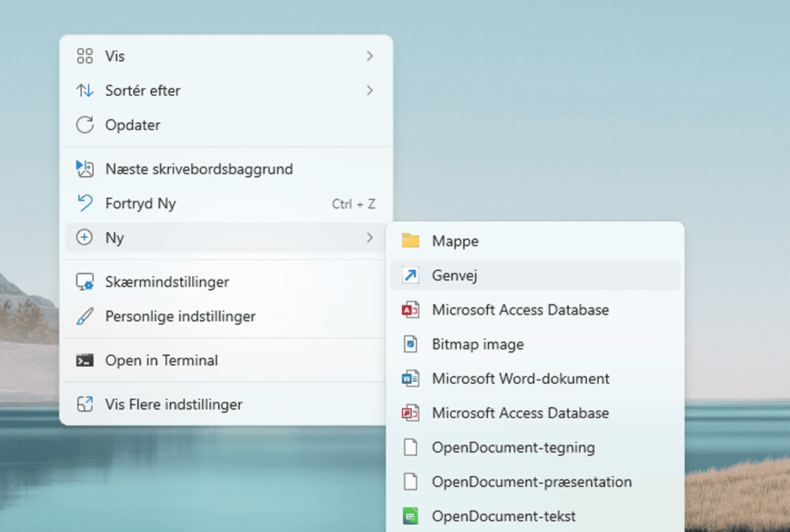
Task: Click the terminal icon for Open in Terminal
Action: [x=84, y=360]
